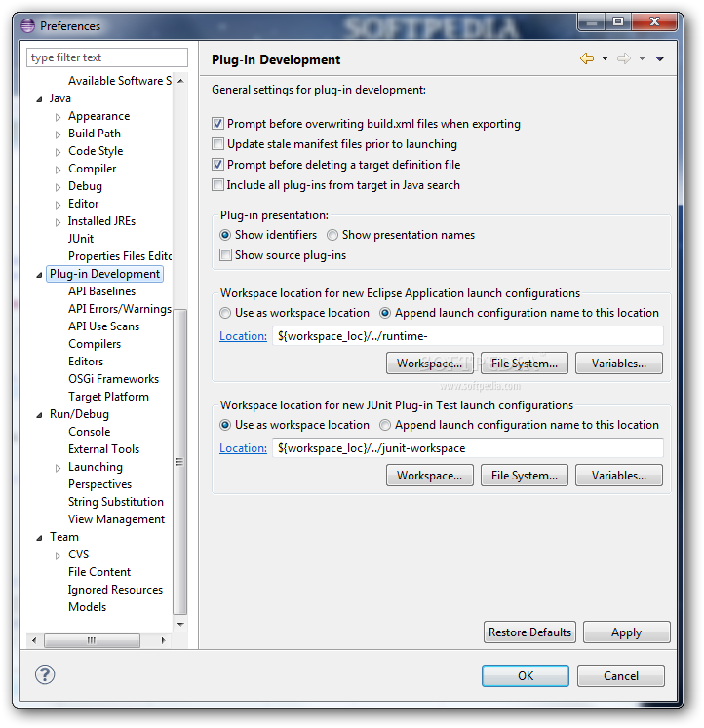Click the Cancel button

click(x=621, y=676)
